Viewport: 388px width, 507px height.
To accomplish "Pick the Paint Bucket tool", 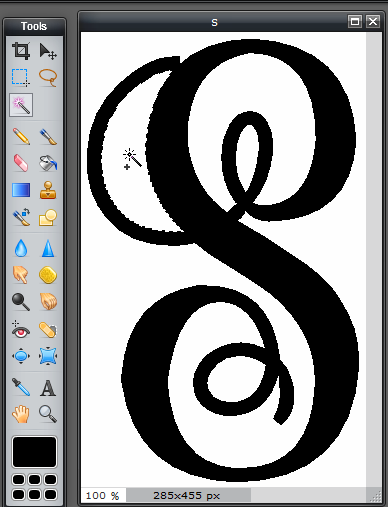I will pyautogui.click(x=48, y=163).
